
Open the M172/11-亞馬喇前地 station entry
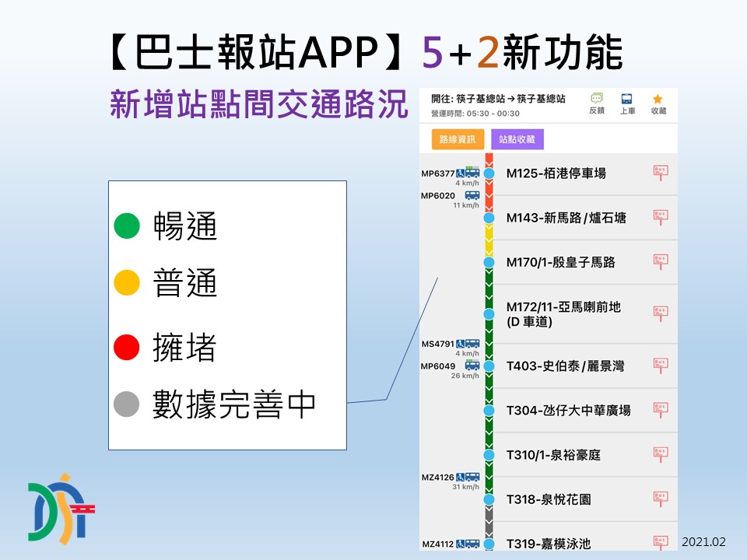(x=563, y=314)
